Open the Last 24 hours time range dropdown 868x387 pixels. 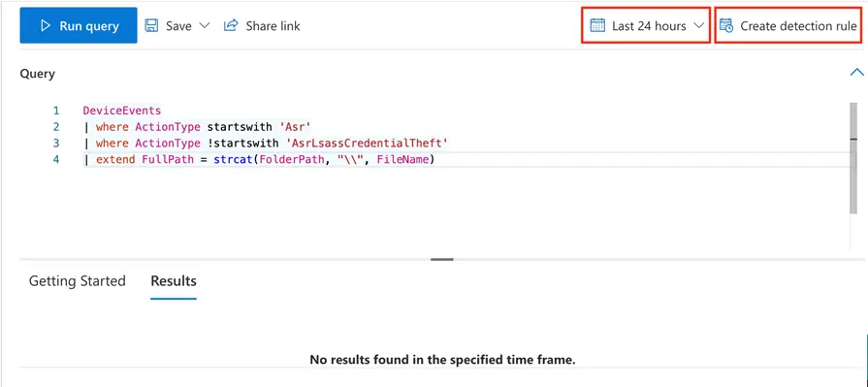(x=646, y=25)
